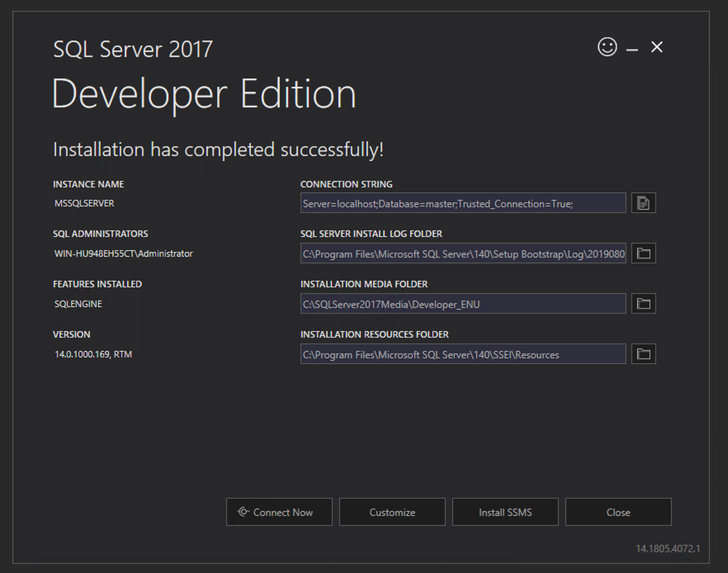The image size is (728, 573).
Task: Click the 'Developer Edition' heading
Action: tap(204, 94)
